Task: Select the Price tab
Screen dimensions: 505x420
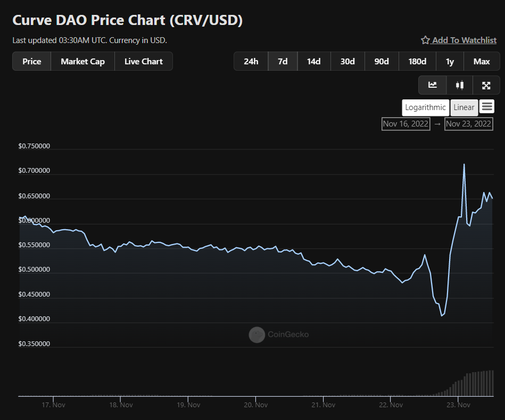Action: [31, 61]
